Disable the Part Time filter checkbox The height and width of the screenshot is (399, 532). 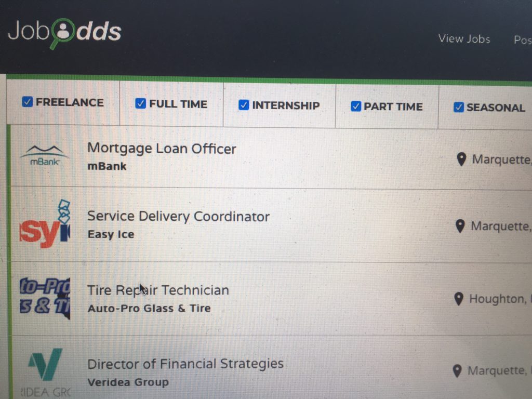pos(355,106)
